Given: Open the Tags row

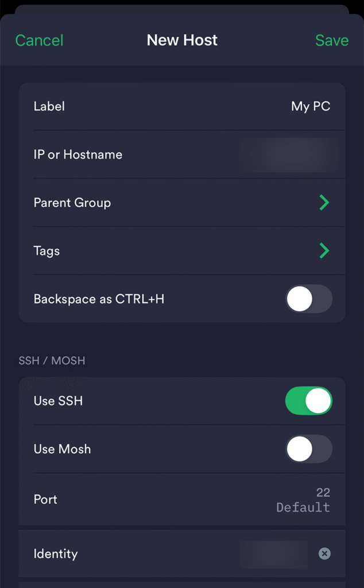Looking at the screenshot, I should [182, 251].
